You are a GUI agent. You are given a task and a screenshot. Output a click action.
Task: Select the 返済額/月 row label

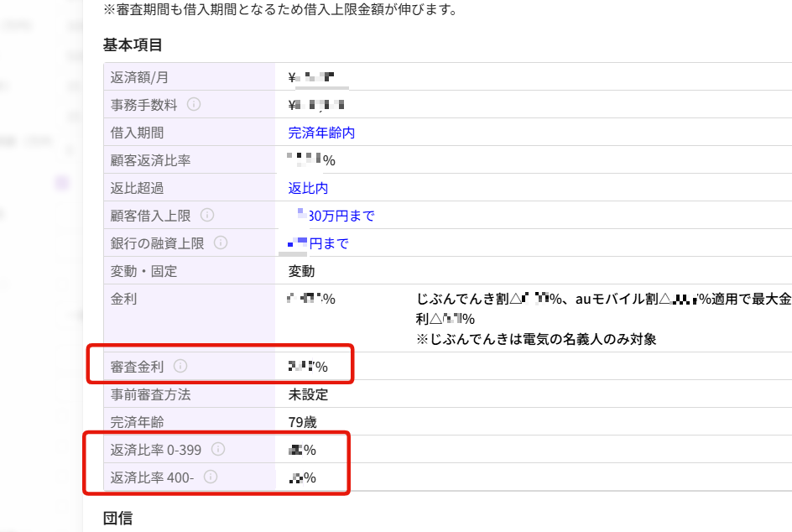139,77
